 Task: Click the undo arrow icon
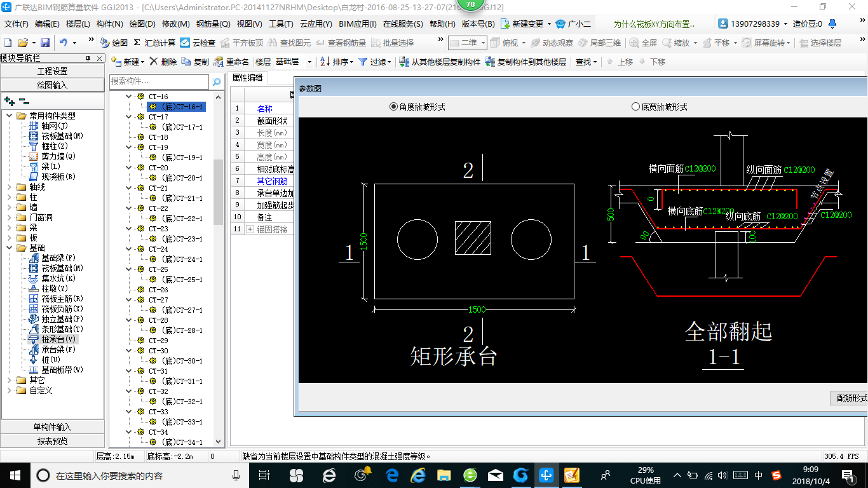click(63, 43)
